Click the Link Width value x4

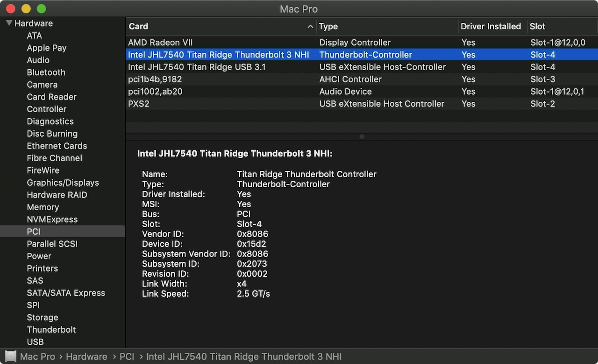[x=242, y=284]
